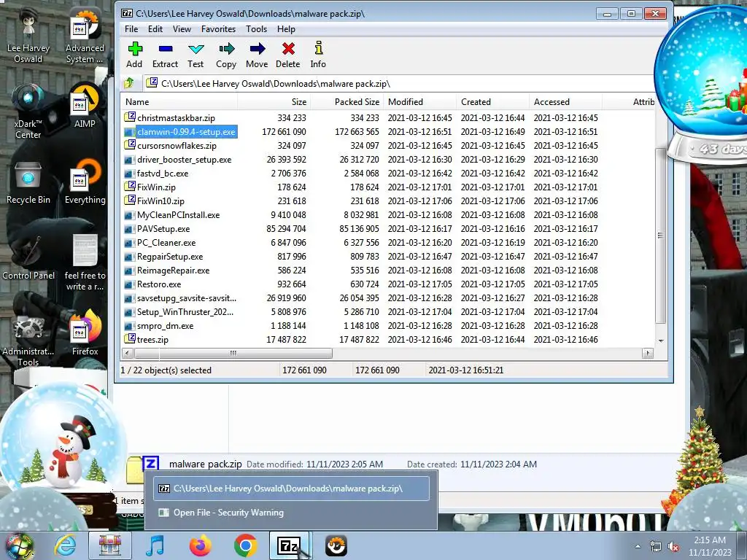Select christmastaskbar.zip in the list

176,117
